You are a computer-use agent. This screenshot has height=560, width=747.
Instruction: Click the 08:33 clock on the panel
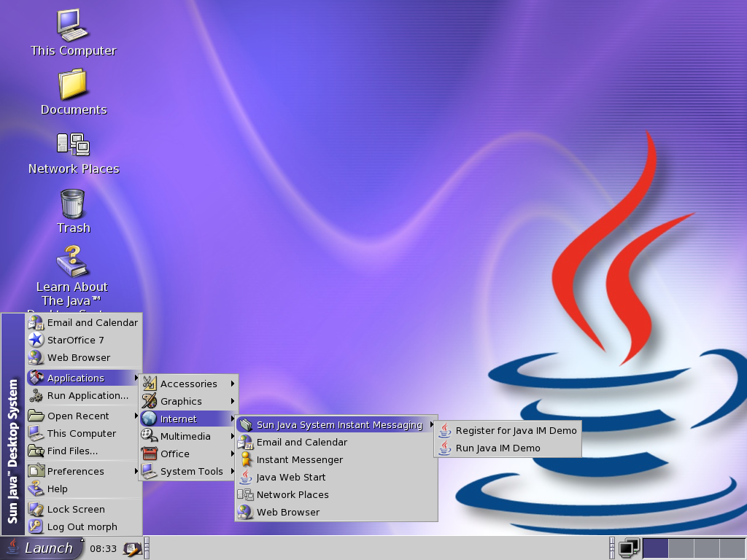103,548
